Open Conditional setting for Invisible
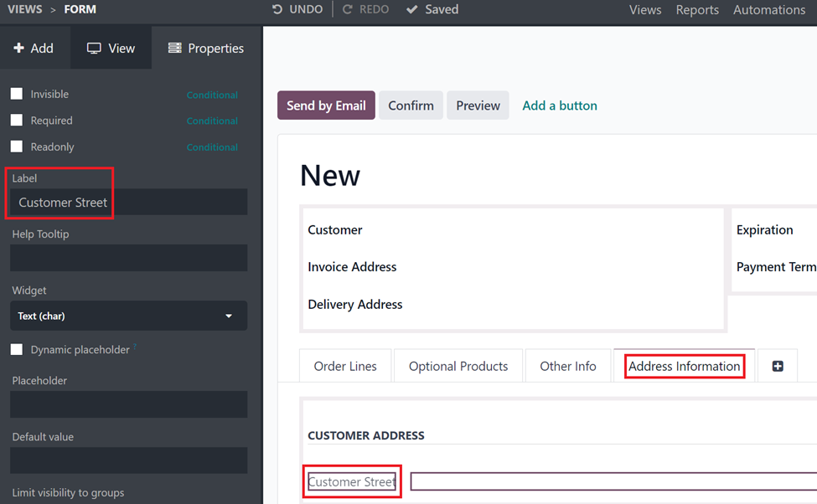 point(212,95)
